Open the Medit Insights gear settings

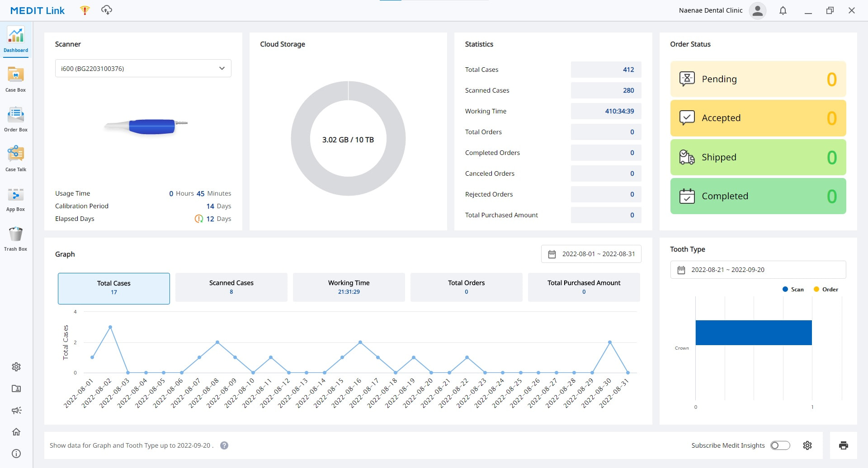pyautogui.click(x=807, y=445)
